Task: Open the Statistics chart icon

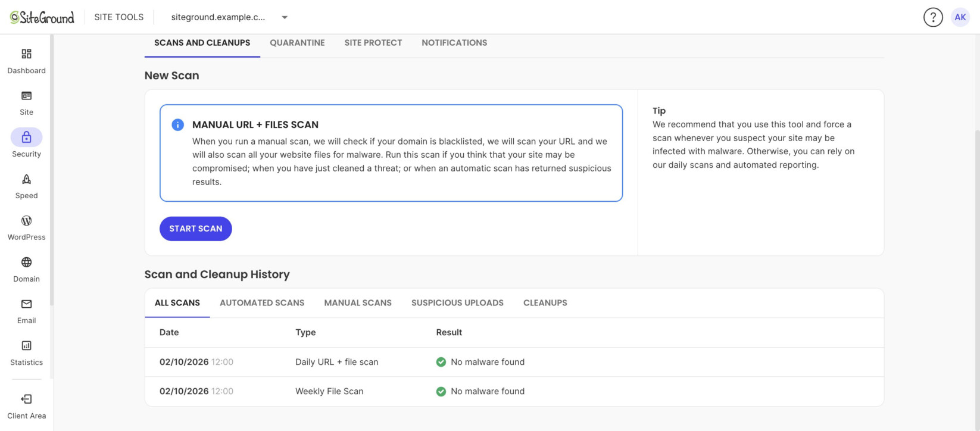Action: pyautogui.click(x=26, y=346)
